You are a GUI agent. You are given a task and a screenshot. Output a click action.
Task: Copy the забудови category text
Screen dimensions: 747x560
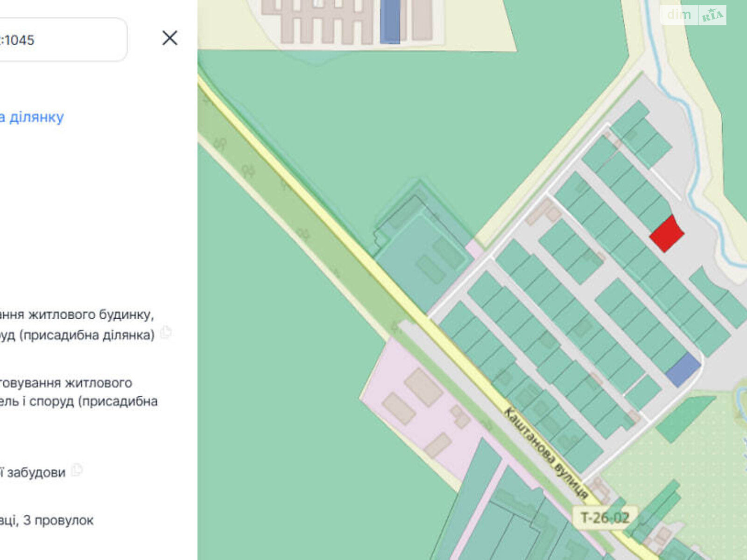click(77, 470)
